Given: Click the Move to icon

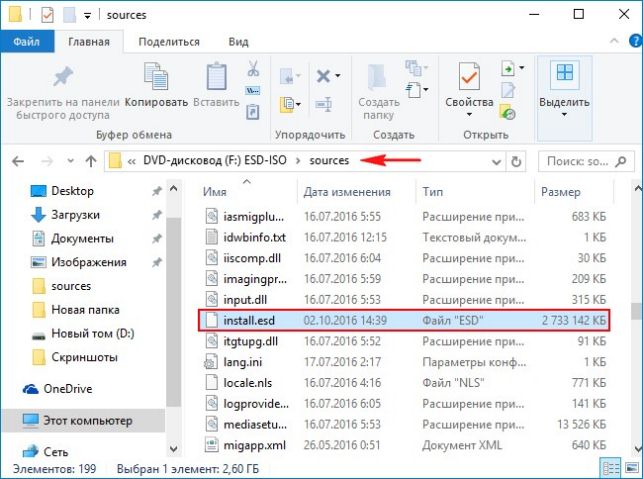Looking at the screenshot, I should coord(287,76).
